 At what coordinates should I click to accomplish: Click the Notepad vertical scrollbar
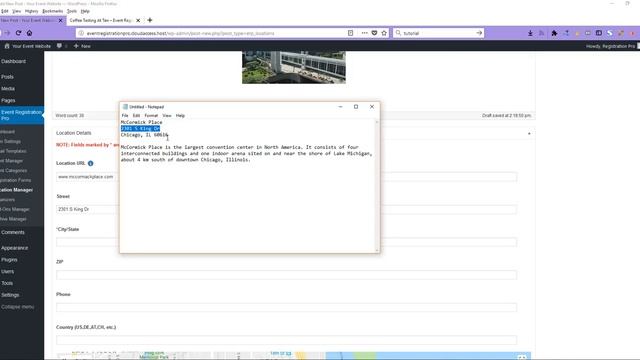(x=377, y=186)
